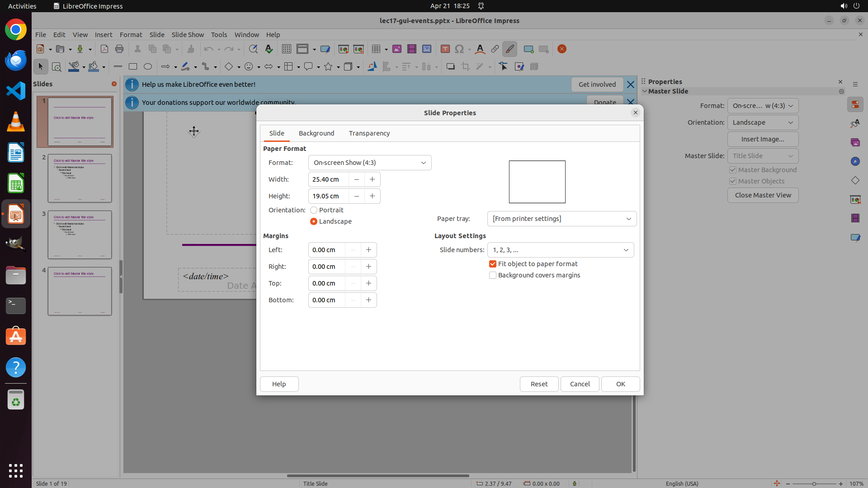This screenshot has height=488, width=868.
Task: Click the OK button
Action: click(x=620, y=384)
